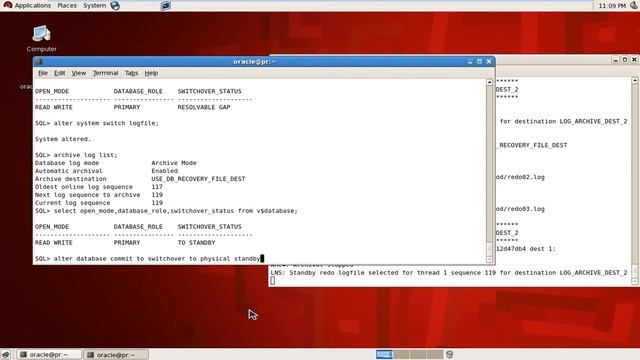Click the background terminal's scrollbar up arrow
The image size is (640, 360).
tap(635, 80)
